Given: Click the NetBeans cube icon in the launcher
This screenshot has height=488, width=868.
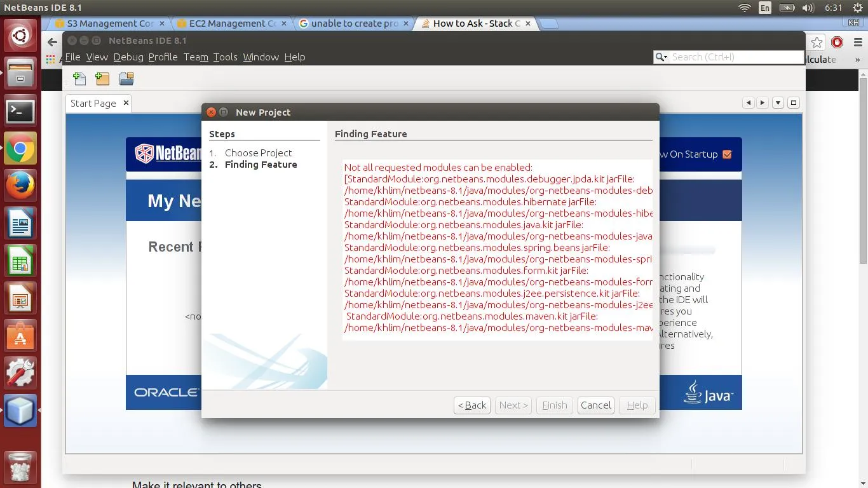Looking at the screenshot, I should [20, 411].
